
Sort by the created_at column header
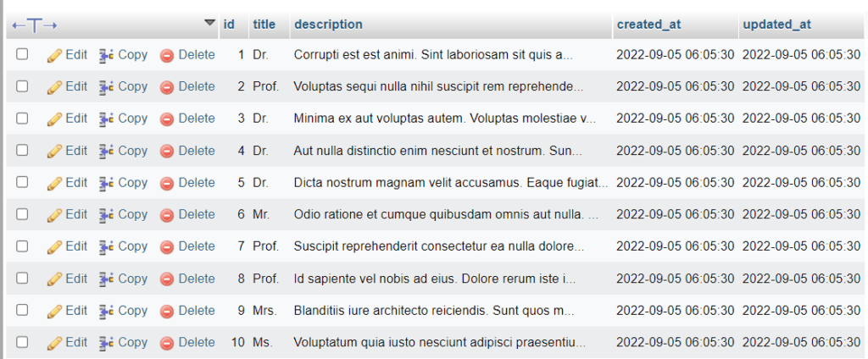click(648, 25)
